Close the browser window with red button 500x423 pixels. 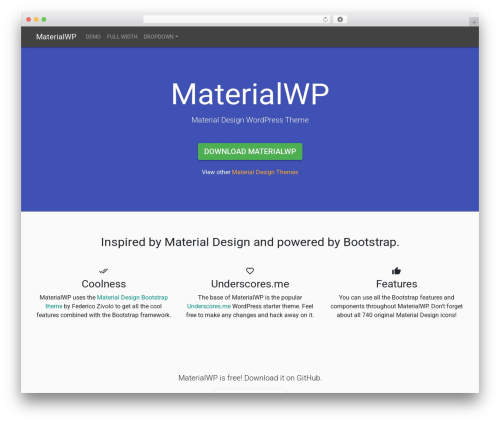pos(29,19)
